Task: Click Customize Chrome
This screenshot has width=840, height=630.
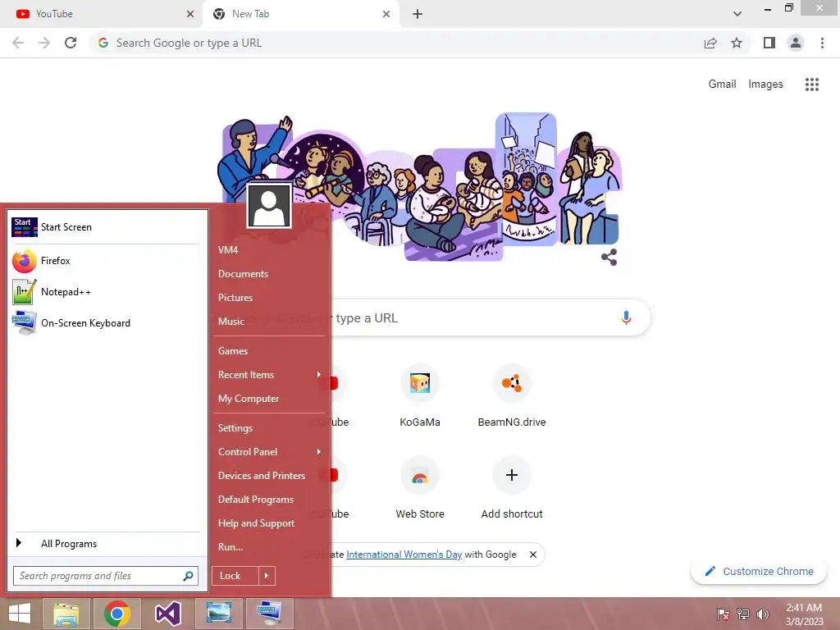Action: (x=759, y=572)
